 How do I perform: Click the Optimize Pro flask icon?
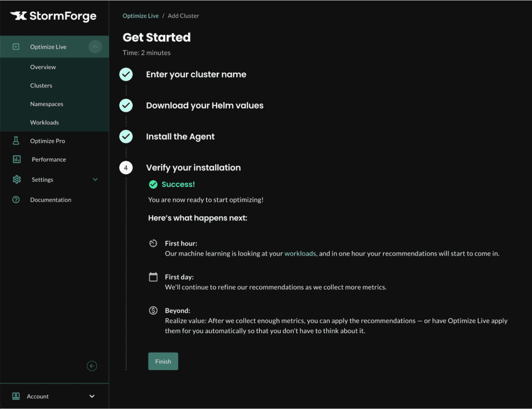(x=16, y=141)
